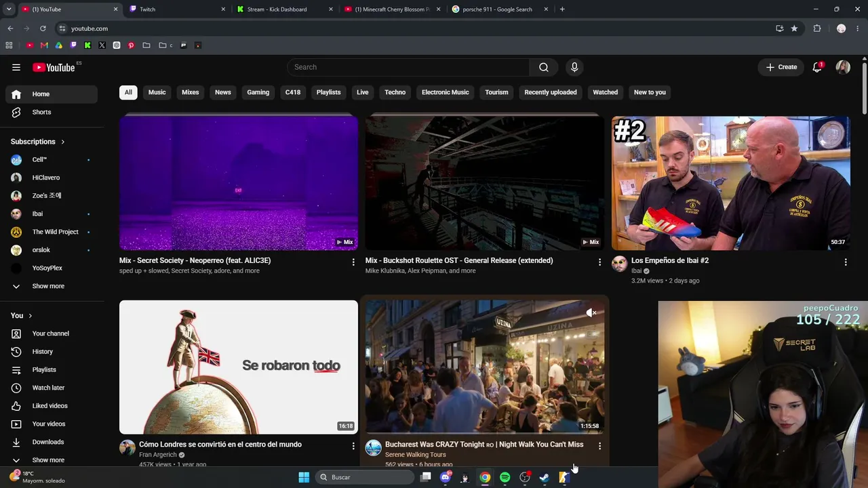868x488 pixels.
Task: Open the Windows Start menu
Action: 304,477
